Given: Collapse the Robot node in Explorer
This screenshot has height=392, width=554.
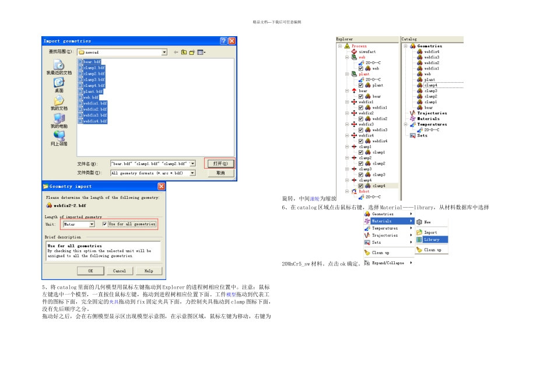Looking at the screenshot, I should pyautogui.click(x=347, y=191).
